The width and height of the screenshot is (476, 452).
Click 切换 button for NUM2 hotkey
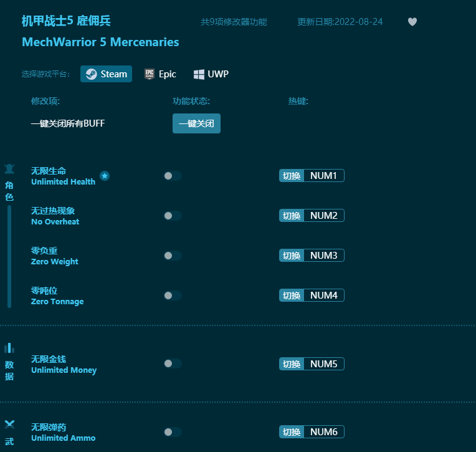click(x=292, y=216)
